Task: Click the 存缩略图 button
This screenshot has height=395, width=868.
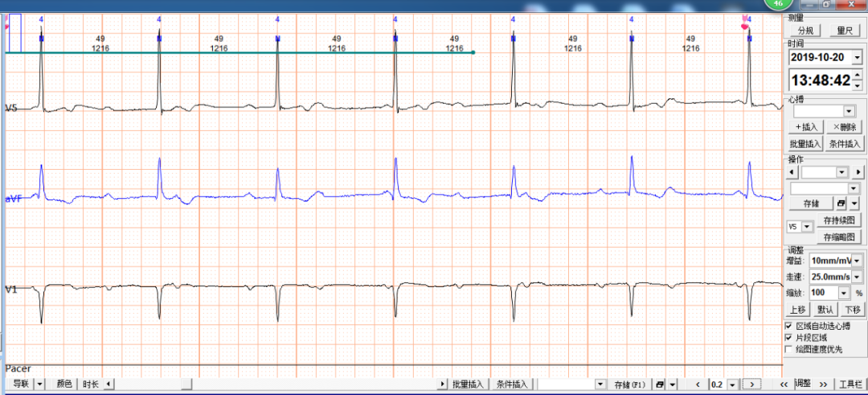Action: point(838,237)
